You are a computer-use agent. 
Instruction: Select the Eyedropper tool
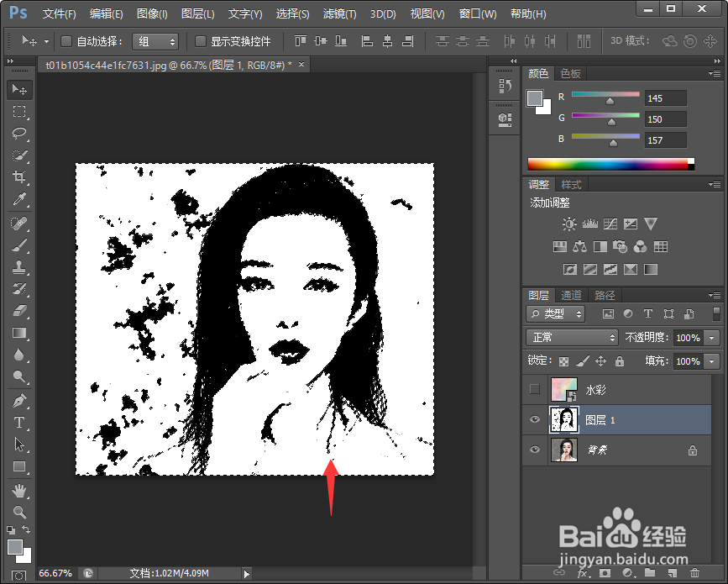(x=19, y=199)
